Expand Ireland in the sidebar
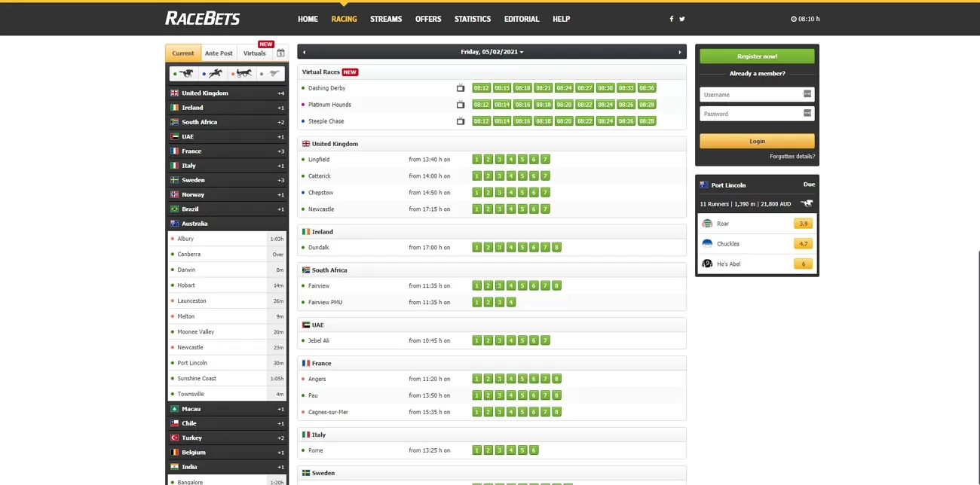Viewport: 980px width, 485px height. point(227,108)
